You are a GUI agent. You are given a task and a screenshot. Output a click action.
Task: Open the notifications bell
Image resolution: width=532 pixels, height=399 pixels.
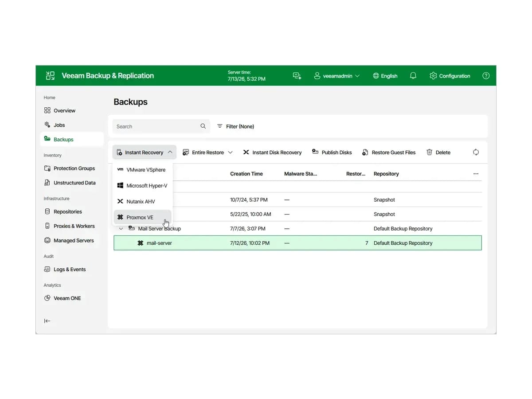[x=413, y=76]
